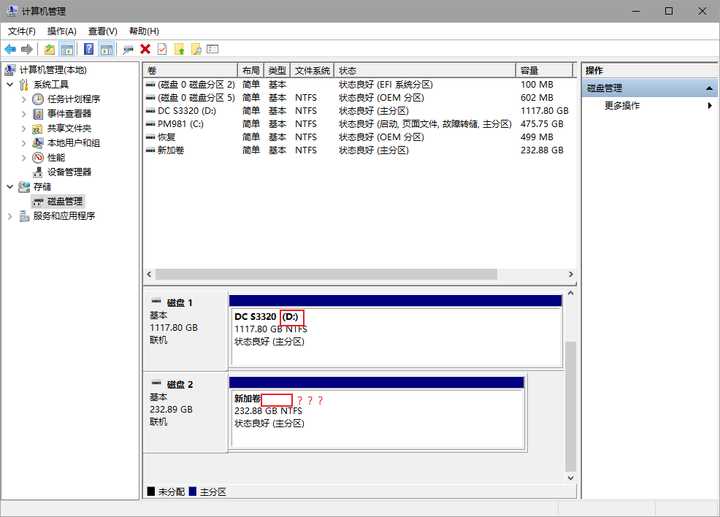Click the Task Scheduler clock icon

pyautogui.click(x=38, y=99)
